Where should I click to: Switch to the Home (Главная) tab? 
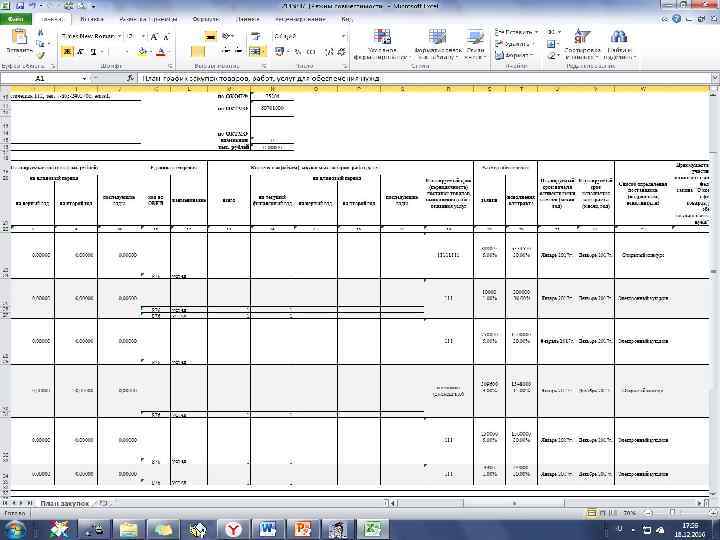point(51,19)
